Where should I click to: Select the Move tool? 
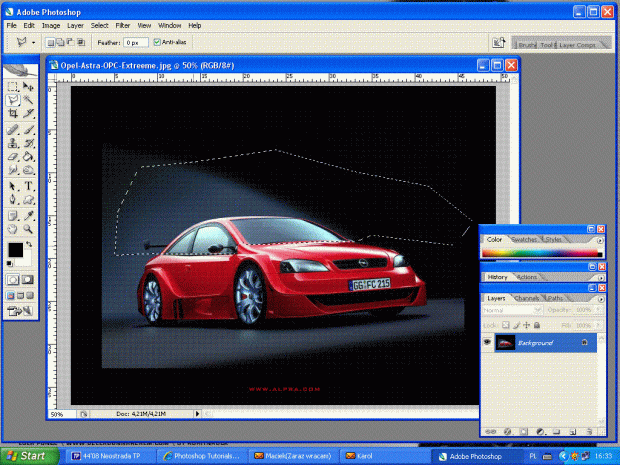coord(29,86)
